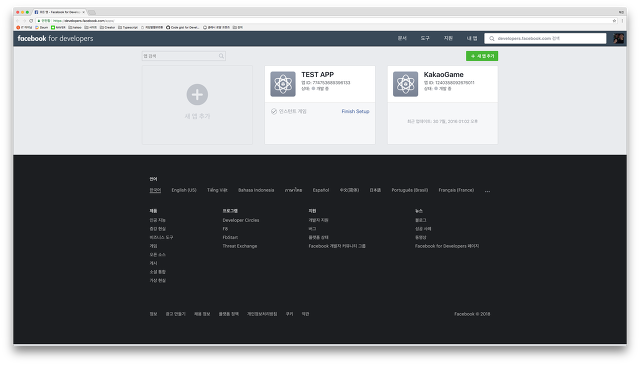Switch language to Thai
640x365 pixels.
pos(293,190)
